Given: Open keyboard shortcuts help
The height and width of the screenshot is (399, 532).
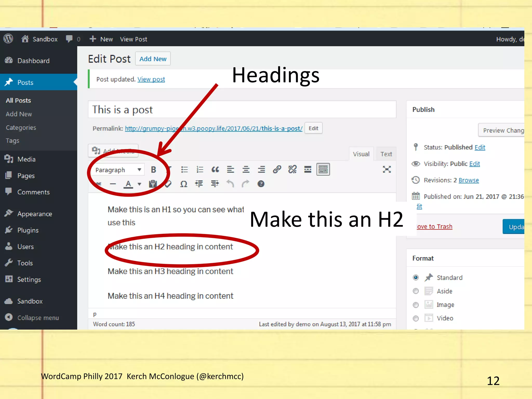Looking at the screenshot, I should (x=261, y=184).
